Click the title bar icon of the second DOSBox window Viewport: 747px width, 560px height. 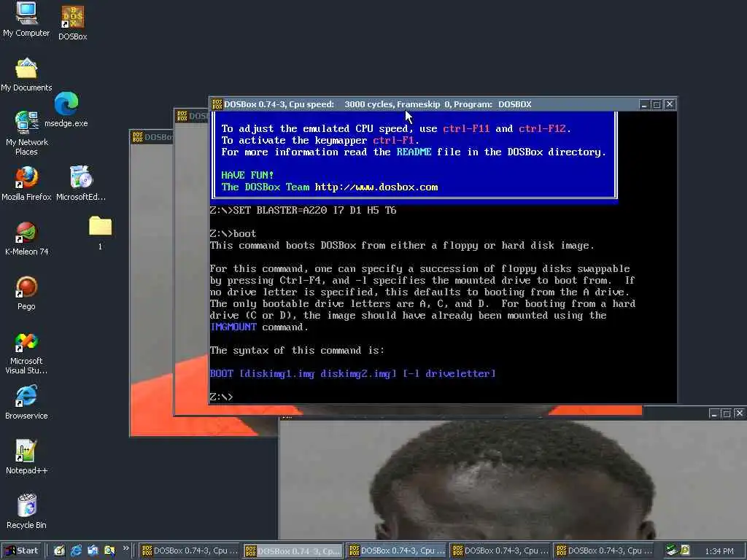pyautogui.click(x=182, y=116)
